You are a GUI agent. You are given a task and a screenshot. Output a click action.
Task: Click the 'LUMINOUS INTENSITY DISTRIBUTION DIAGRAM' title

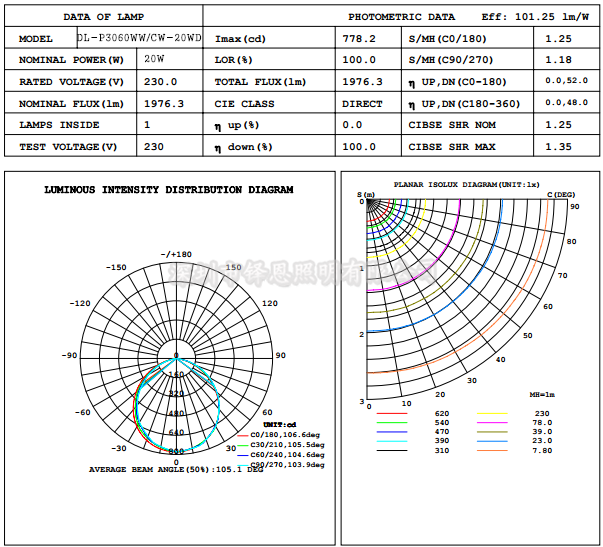(x=169, y=190)
